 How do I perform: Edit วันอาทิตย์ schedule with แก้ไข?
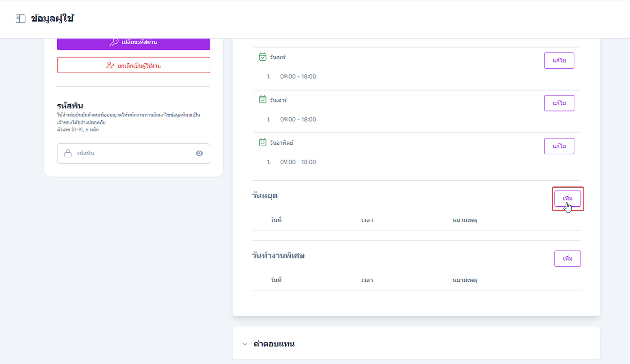tap(559, 146)
